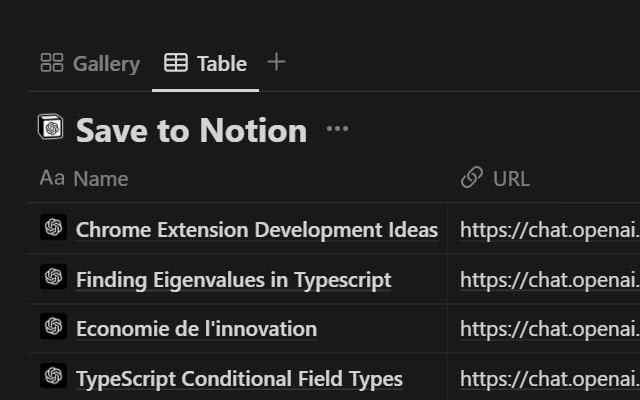Open the Save to Notion options menu
The height and width of the screenshot is (400, 640).
[337, 129]
